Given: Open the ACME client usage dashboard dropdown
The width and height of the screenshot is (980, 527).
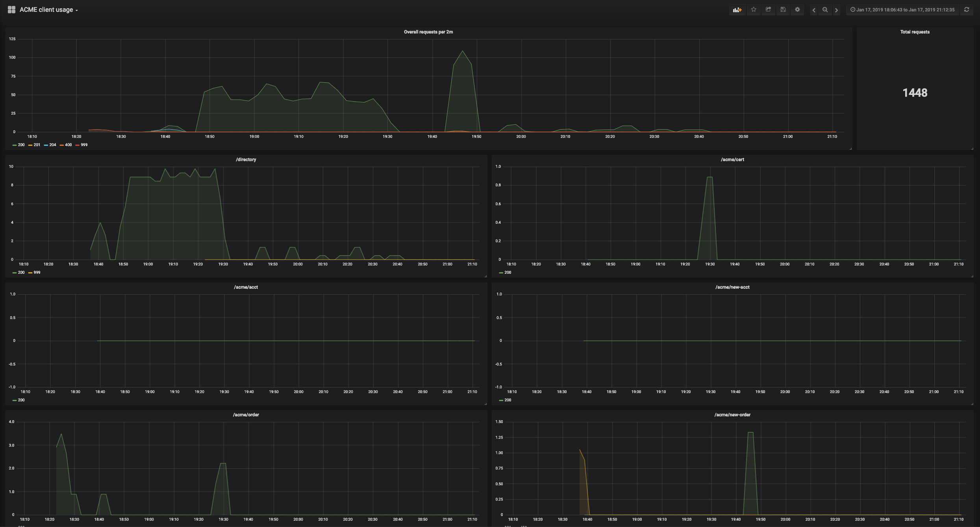Looking at the screenshot, I should coord(47,9).
